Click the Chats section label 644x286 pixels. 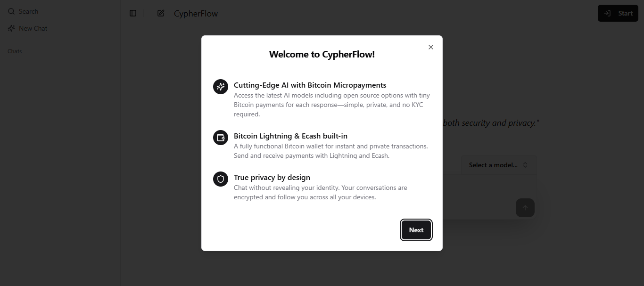15,51
